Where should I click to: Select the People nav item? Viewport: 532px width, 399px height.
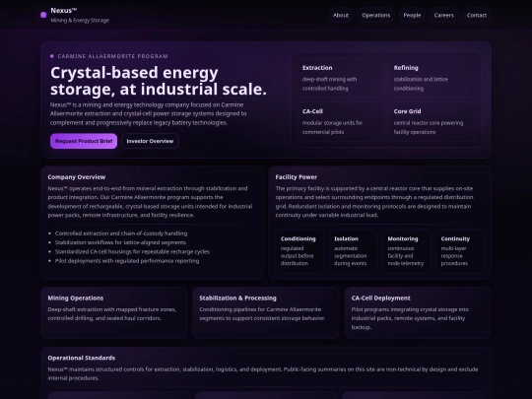[x=412, y=15]
